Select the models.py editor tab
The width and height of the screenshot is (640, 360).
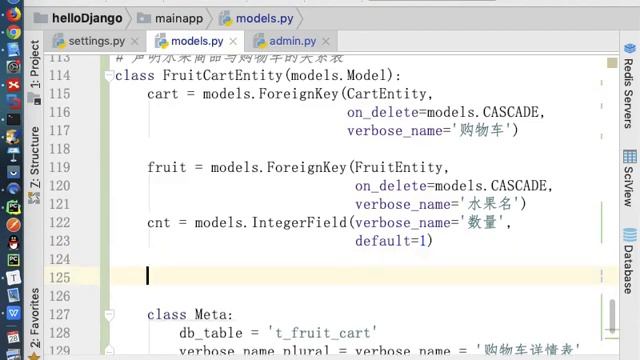(196, 41)
